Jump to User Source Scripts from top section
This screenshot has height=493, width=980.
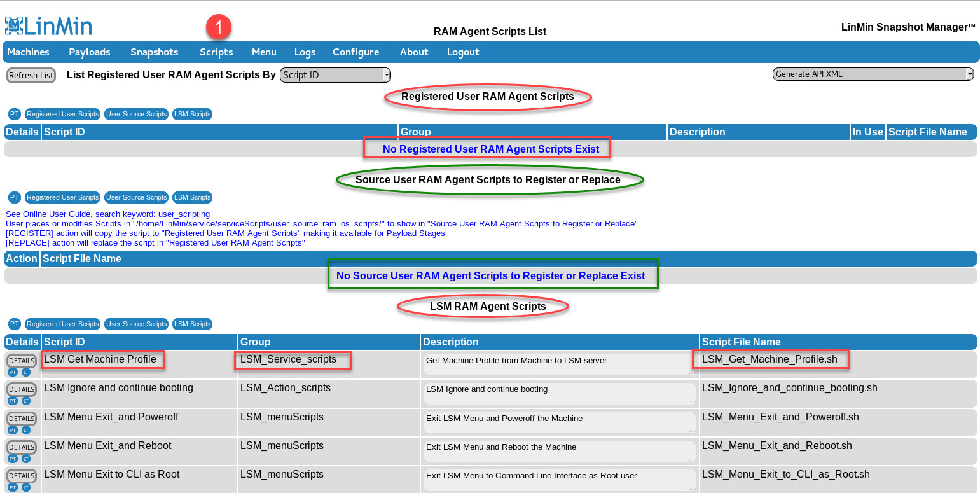coord(136,115)
